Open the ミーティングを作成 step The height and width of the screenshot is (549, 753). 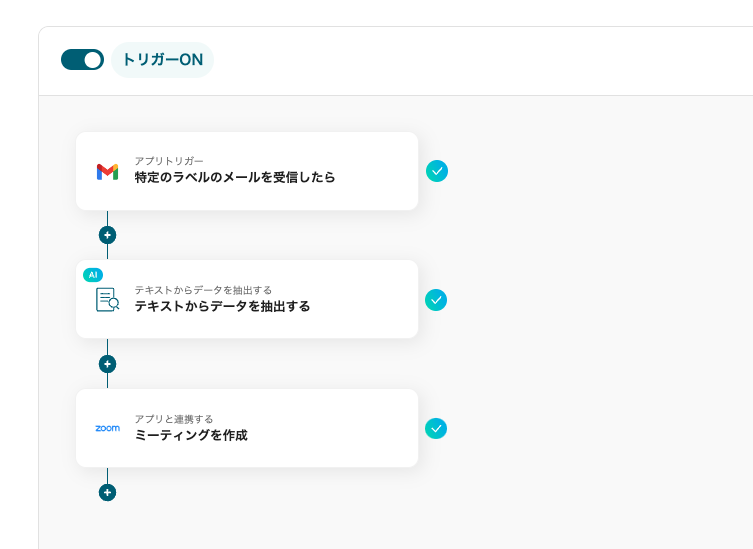coord(191,436)
